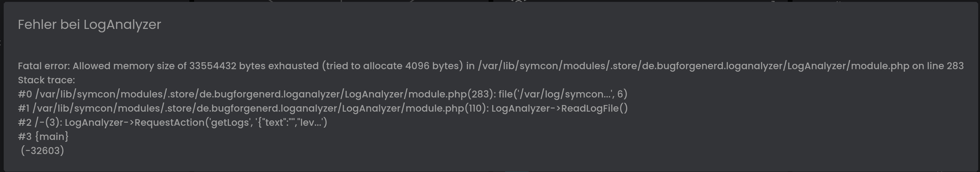Click the "#3 {main}" stack line
980x172 pixels.
coord(43,136)
